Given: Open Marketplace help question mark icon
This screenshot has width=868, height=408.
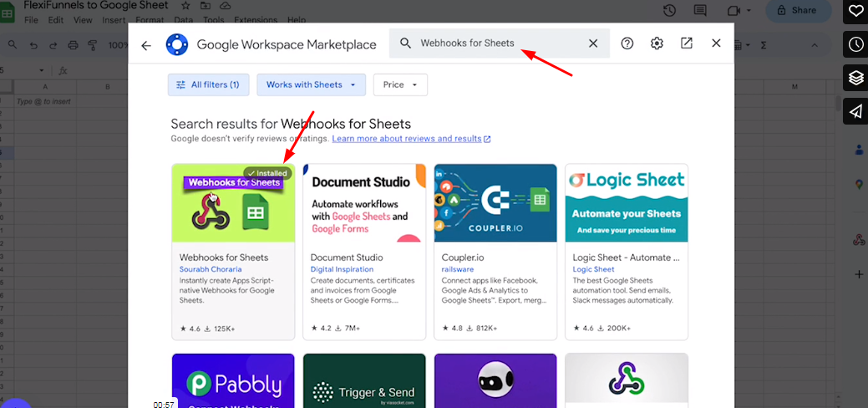Looking at the screenshot, I should point(627,43).
